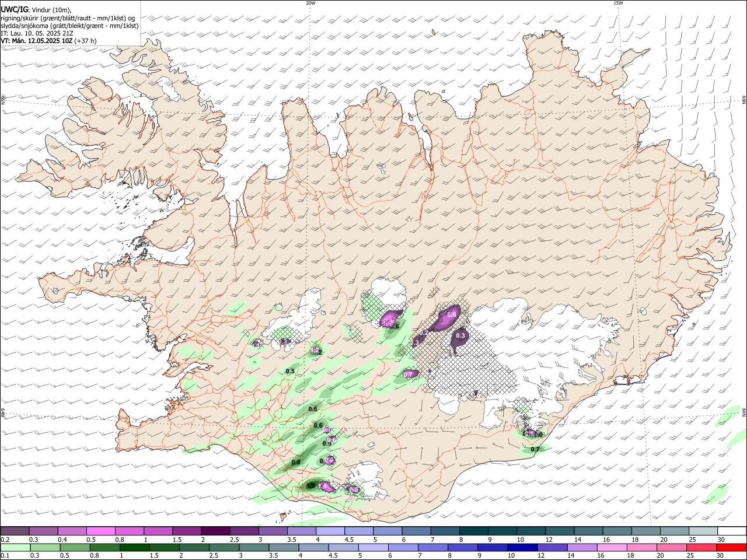Pick the darkest green swatch labeled 1, lower legend
The width and height of the screenshot is (747, 560).
point(135,547)
